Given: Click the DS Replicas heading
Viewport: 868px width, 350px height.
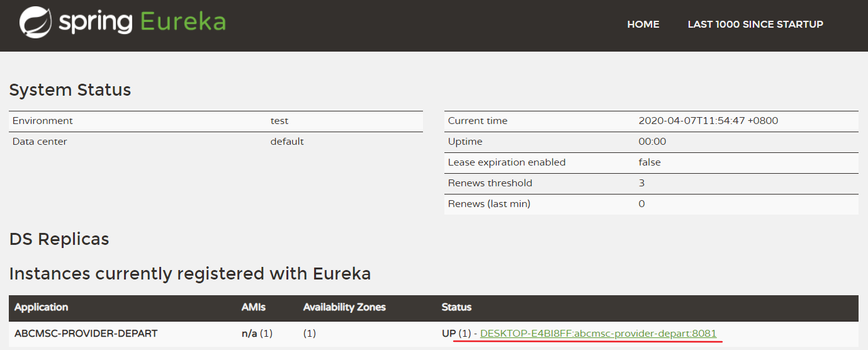Looking at the screenshot, I should (x=59, y=239).
